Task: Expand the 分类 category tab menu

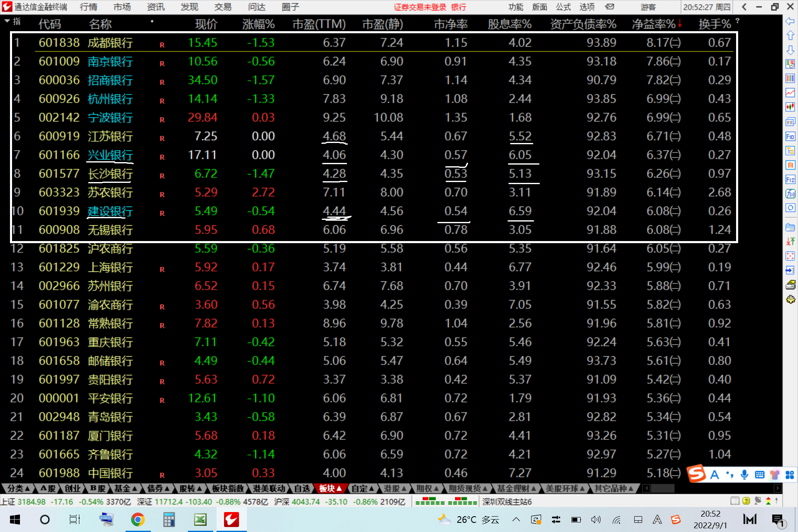Action: pos(18,488)
